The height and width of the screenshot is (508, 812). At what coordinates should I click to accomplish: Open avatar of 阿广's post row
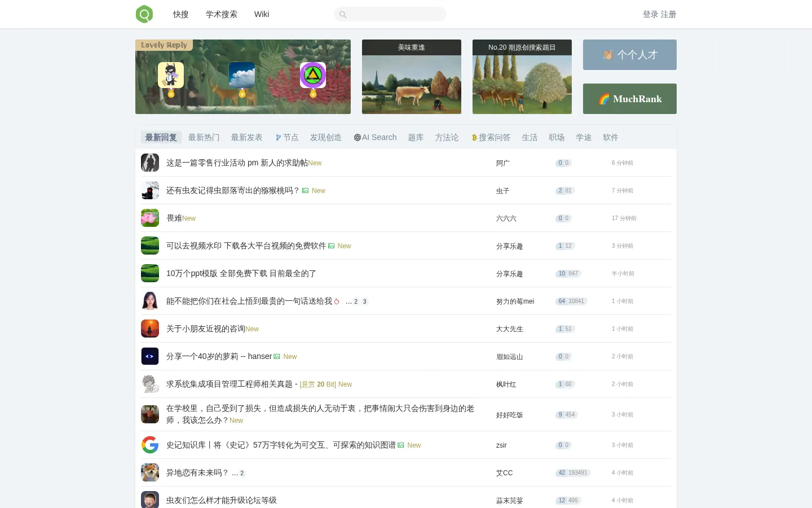pyautogui.click(x=150, y=163)
